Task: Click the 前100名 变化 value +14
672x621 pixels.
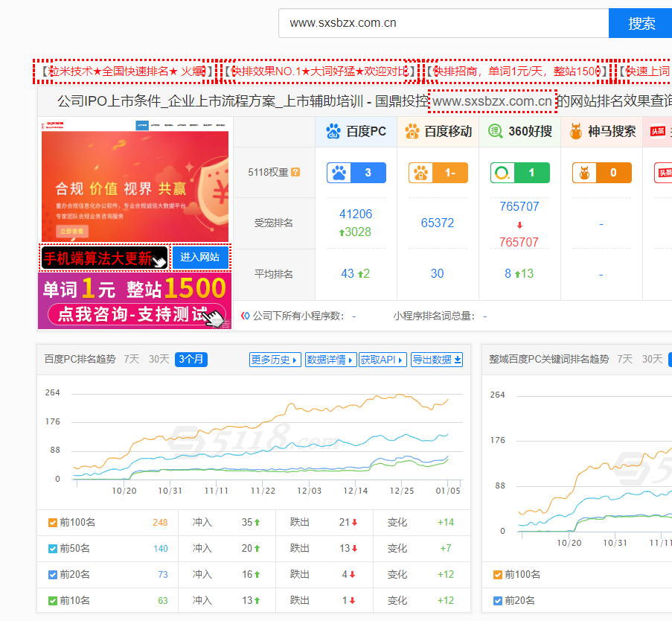Action: click(446, 523)
